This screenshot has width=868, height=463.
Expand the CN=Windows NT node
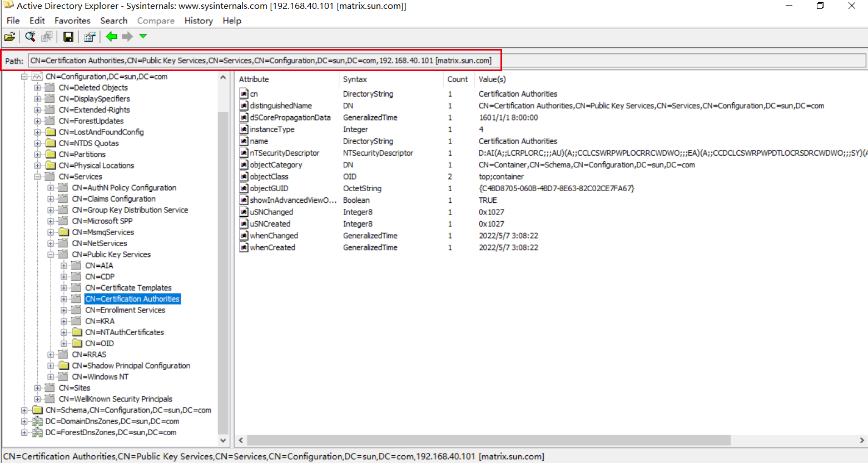coord(51,377)
